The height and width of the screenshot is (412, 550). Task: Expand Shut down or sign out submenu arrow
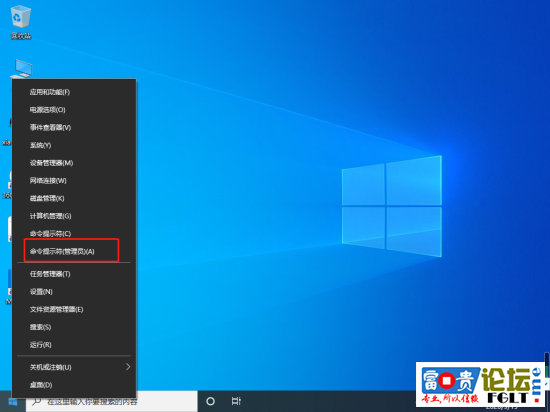pyautogui.click(x=128, y=367)
